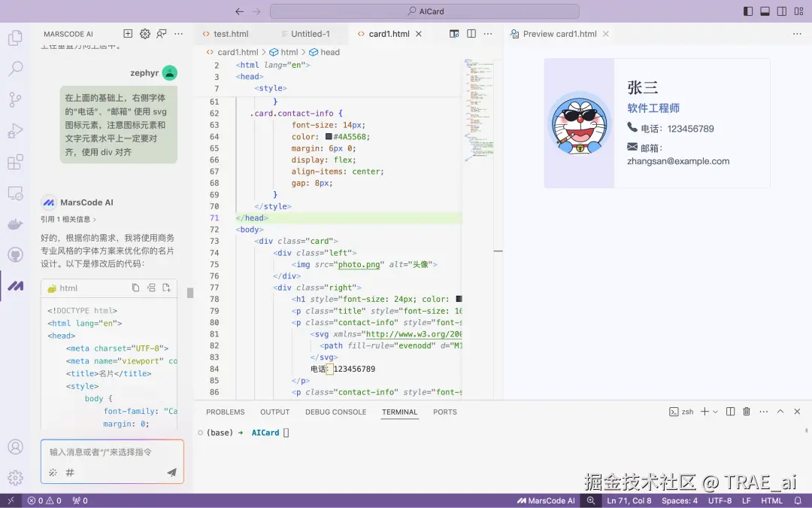Split the terminal
Image resolution: width=812 pixels, height=508 pixels.
coord(730,412)
